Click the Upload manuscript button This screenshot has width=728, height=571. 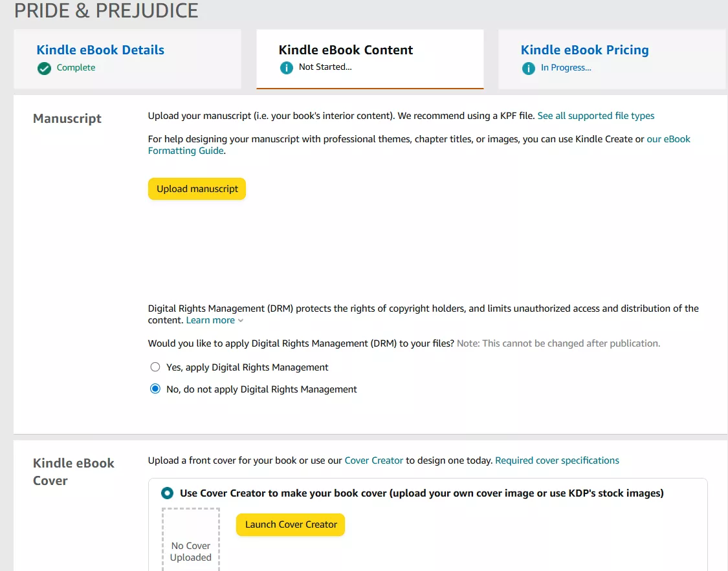pos(197,189)
